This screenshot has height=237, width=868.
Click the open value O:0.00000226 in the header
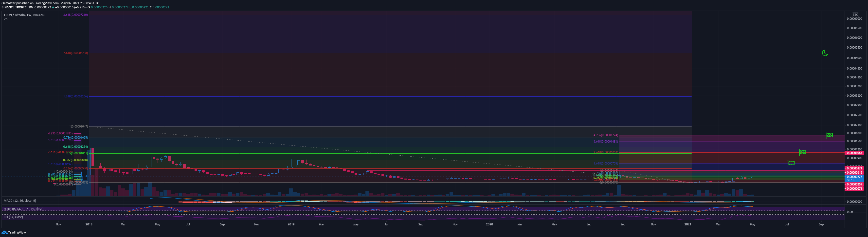click(x=97, y=7)
